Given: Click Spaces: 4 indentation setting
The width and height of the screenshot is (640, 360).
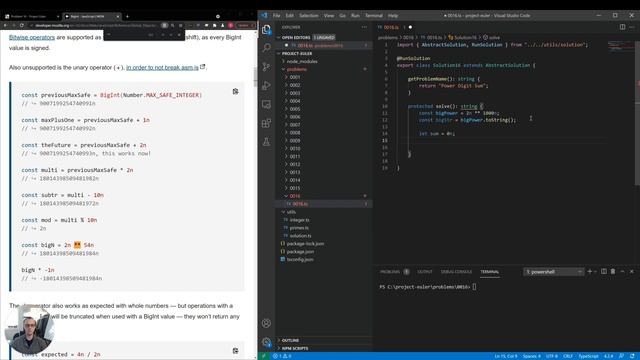Looking at the screenshot, I should (x=531, y=356).
